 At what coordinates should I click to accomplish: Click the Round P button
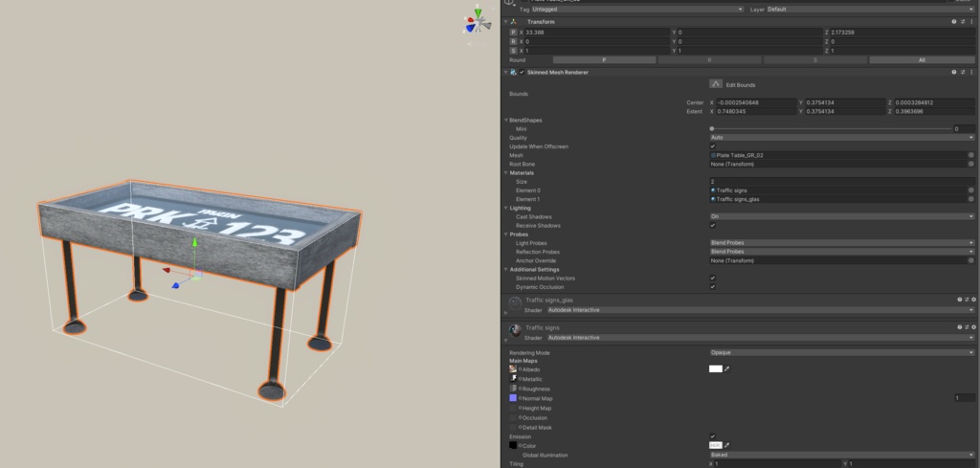point(605,60)
